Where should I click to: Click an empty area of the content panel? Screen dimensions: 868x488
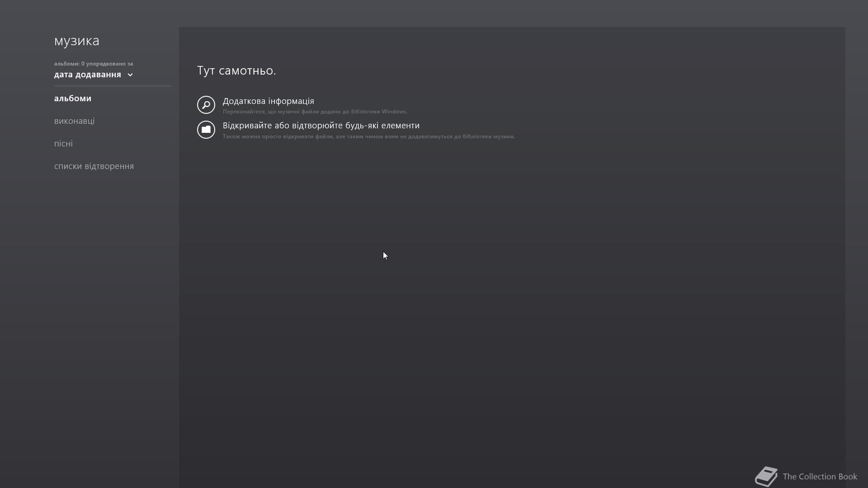512,316
